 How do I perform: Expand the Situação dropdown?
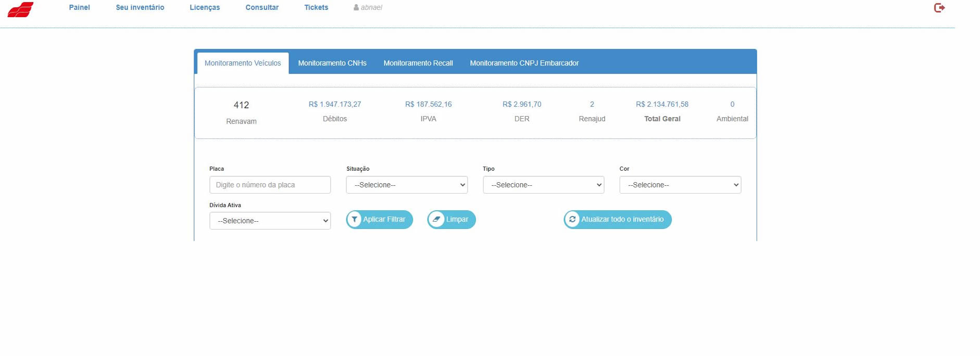(407, 185)
